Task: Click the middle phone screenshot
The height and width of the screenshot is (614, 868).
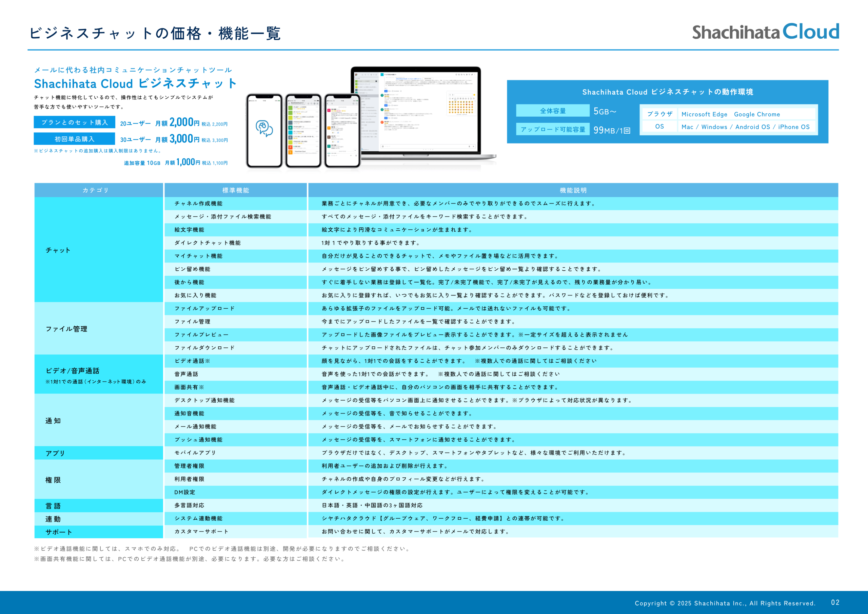Action: (303, 131)
